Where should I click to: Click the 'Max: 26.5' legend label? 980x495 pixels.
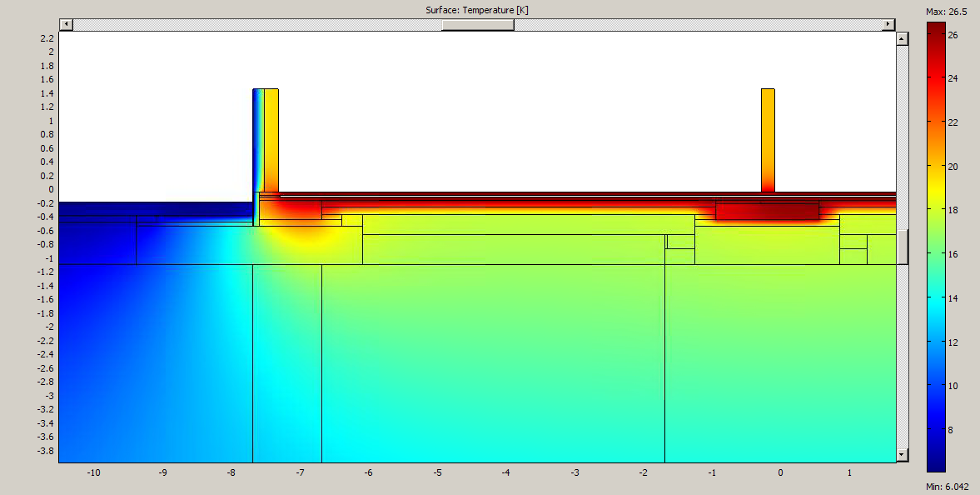[946, 12]
